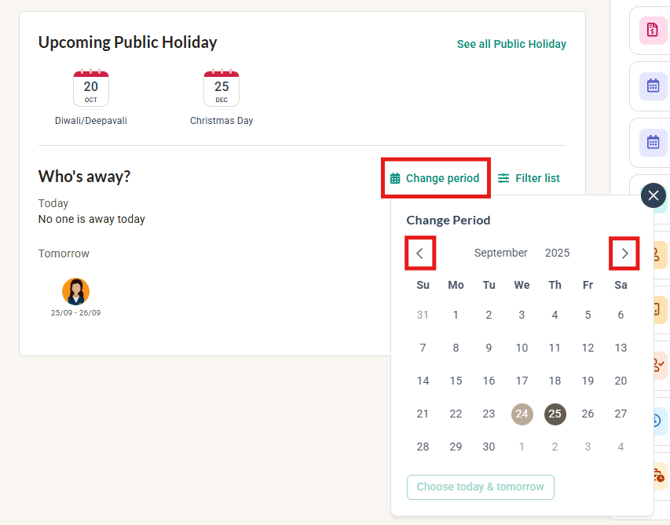Pick September 30 in the calendar
The width and height of the screenshot is (670, 525).
tap(489, 447)
